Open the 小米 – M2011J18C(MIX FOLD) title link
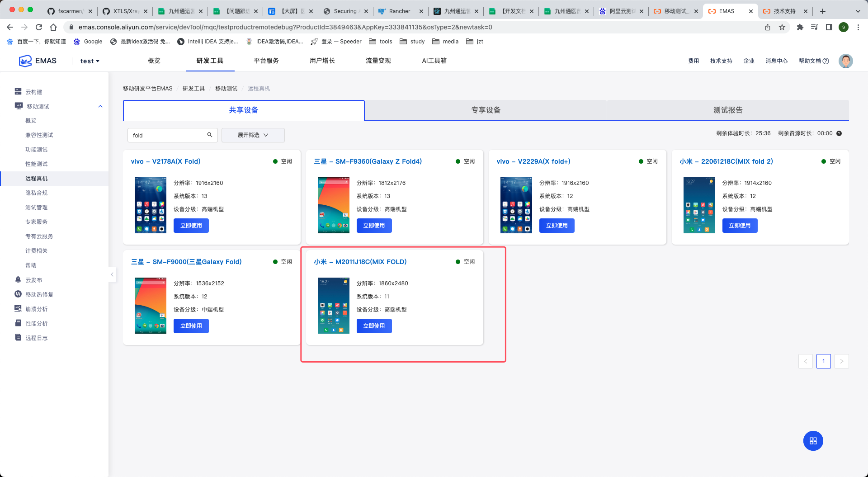 point(360,262)
